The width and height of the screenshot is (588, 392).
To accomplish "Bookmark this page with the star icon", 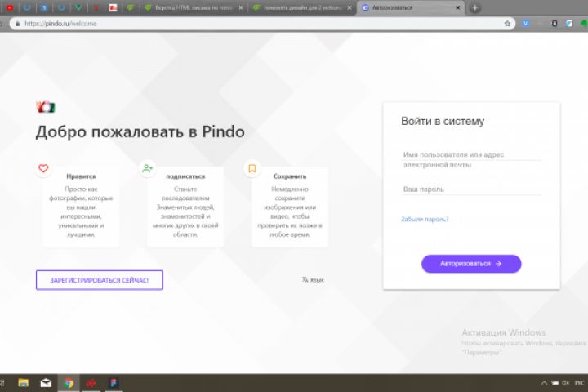I will [x=507, y=24].
